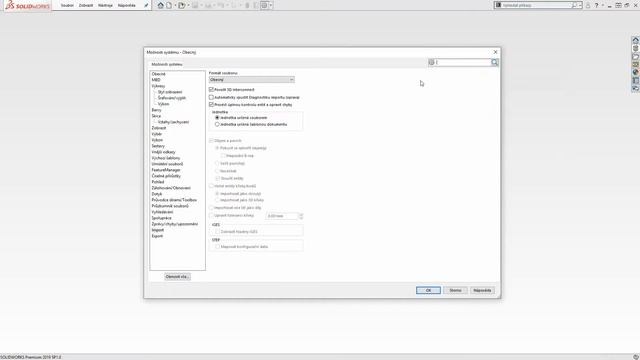The height and width of the screenshot is (360, 640).
Task: Expand the Options icon dropdown arrow
Action: [x=271, y=5]
